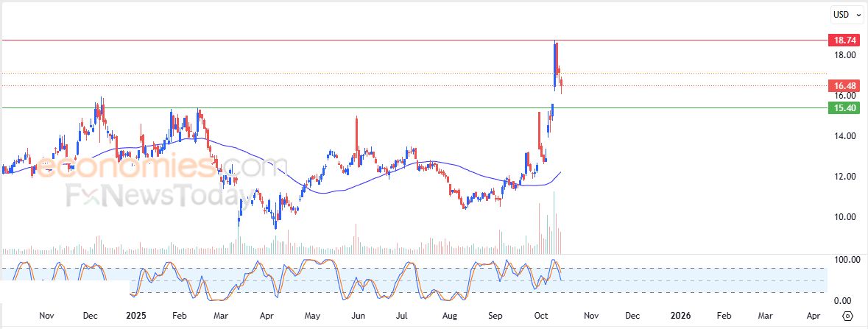Select the green support line at 15.40

pyautogui.click(x=368, y=108)
